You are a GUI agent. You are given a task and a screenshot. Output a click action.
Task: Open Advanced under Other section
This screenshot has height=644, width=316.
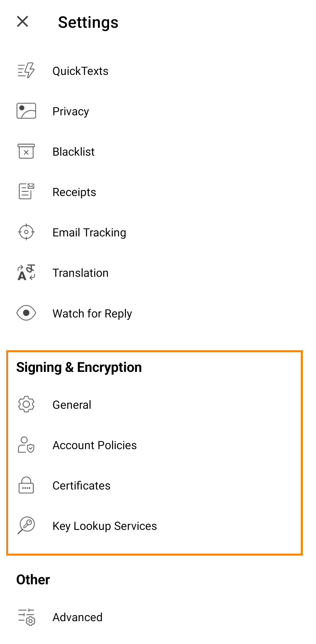tap(158, 617)
